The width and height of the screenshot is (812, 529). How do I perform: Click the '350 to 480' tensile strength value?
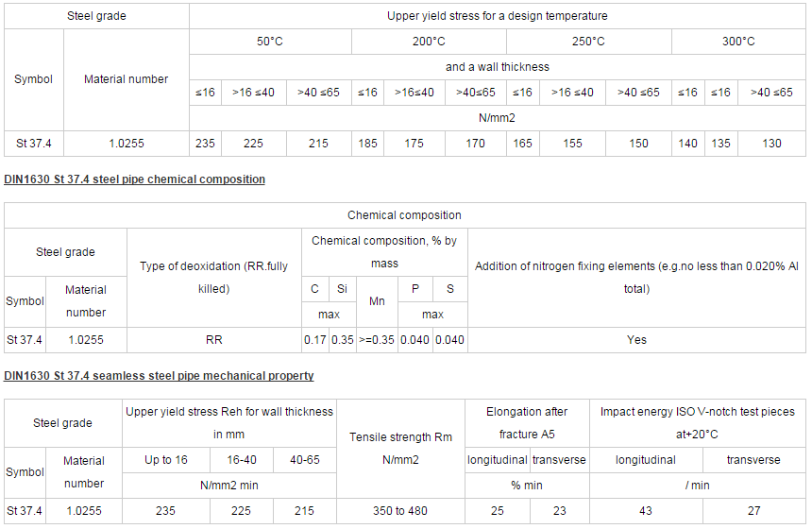click(x=400, y=511)
